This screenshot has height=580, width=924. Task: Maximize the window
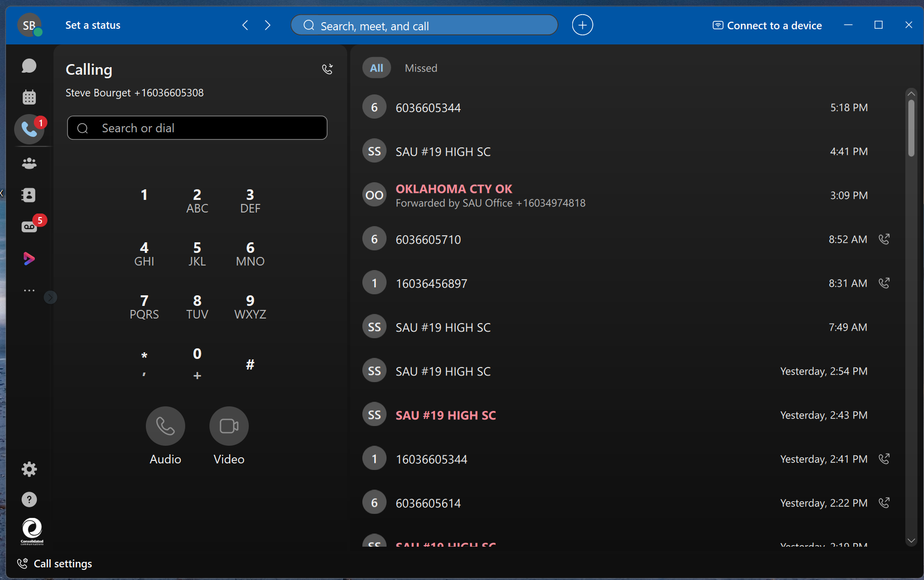(879, 25)
